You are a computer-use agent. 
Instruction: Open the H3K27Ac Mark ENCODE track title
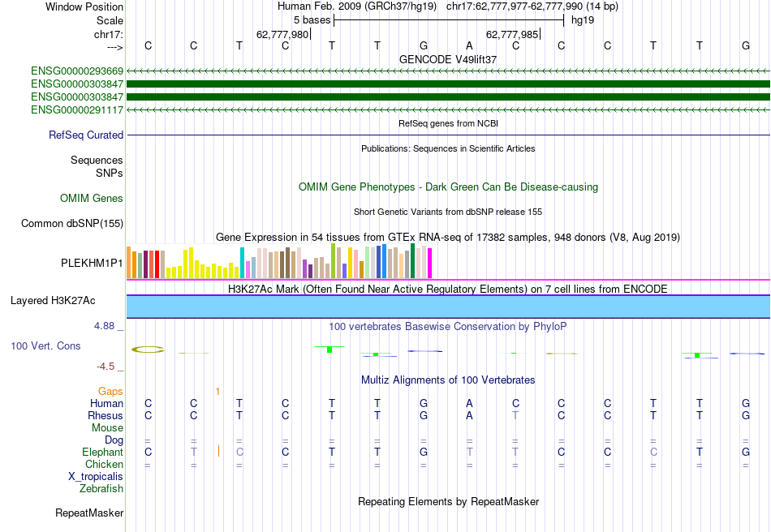click(x=448, y=289)
